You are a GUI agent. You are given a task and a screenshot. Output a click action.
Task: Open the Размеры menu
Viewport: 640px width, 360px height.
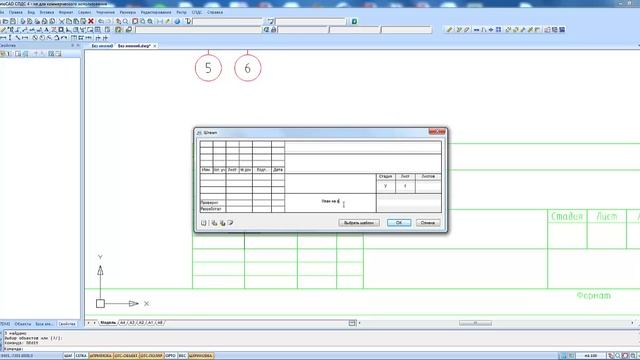pyautogui.click(x=127, y=12)
